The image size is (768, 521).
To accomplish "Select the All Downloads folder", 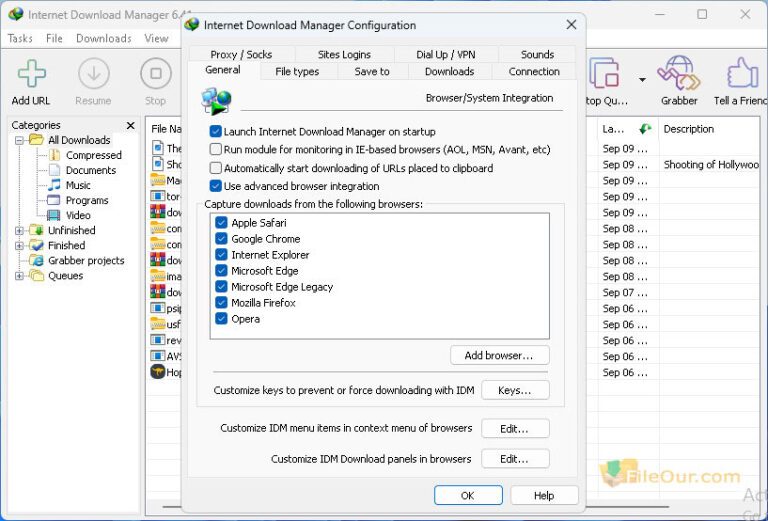I will point(79,140).
